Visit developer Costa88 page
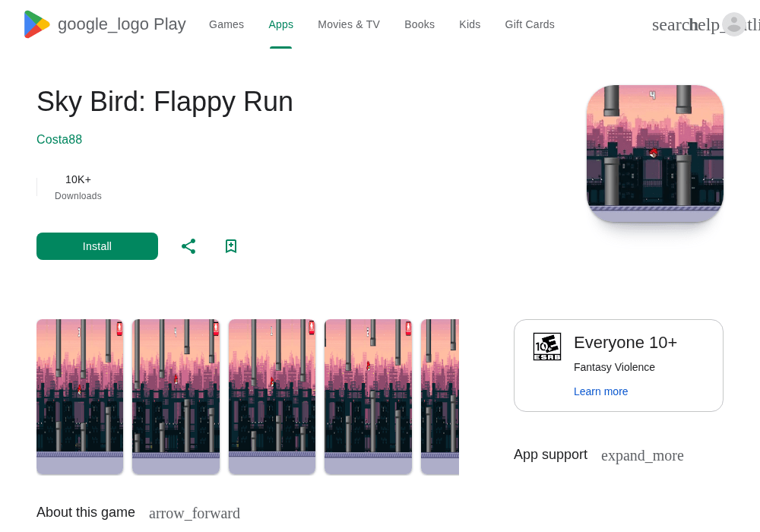The height and width of the screenshot is (532, 760). 59,140
